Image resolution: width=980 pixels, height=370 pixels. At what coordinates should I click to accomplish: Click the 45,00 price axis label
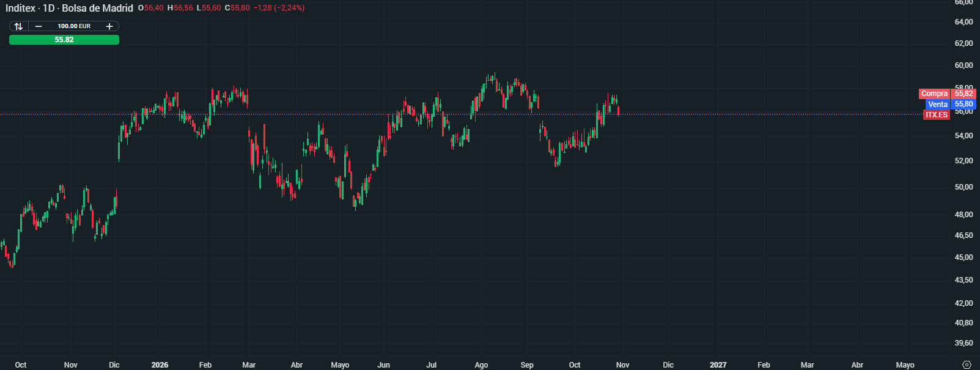[964, 257]
